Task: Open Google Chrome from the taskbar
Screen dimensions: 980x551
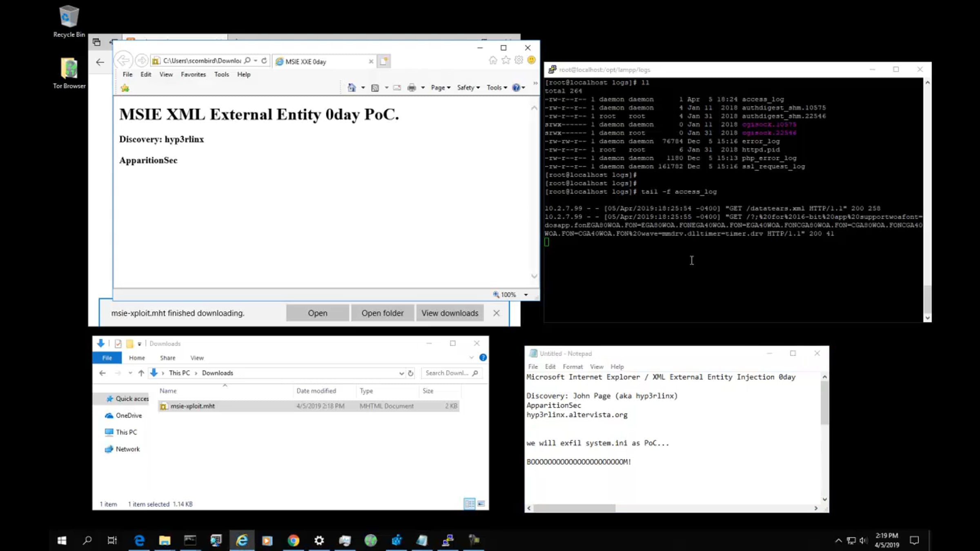Action: click(293, 540)
